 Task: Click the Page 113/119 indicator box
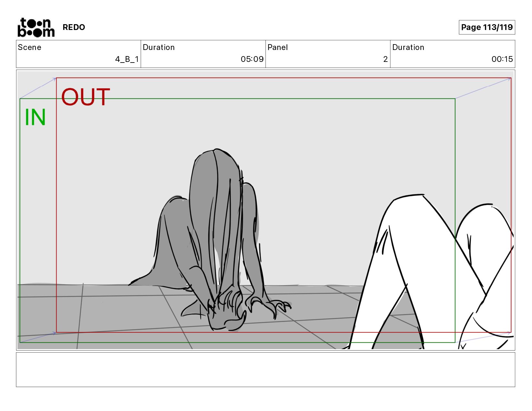tap(487, 27)
